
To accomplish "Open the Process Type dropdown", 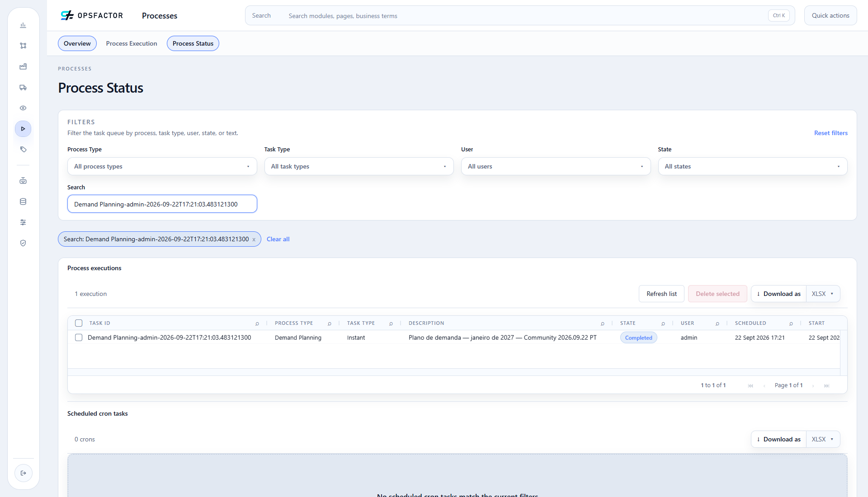I will click(x=162, y=166).
